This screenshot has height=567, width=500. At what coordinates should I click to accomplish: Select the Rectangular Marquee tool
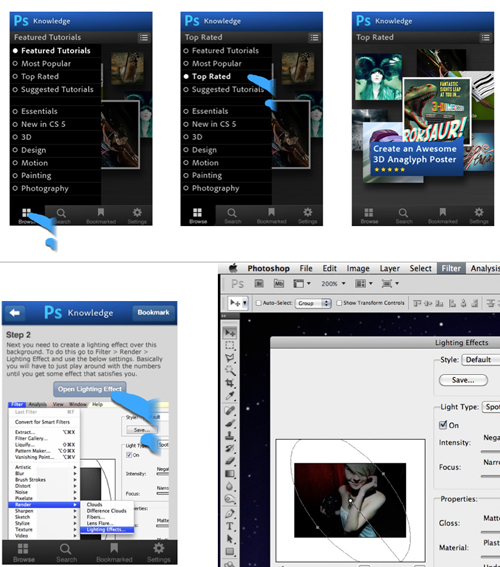[230, 345]
